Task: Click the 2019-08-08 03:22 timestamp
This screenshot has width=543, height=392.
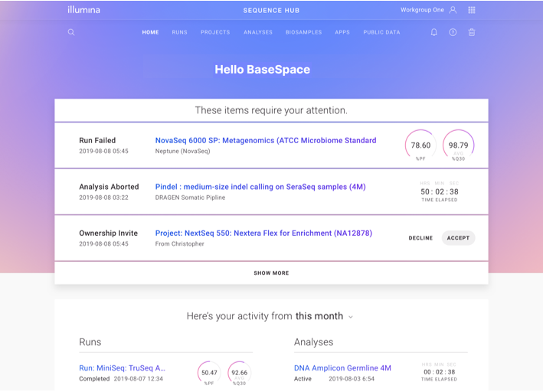Action: tap(103, 198)
